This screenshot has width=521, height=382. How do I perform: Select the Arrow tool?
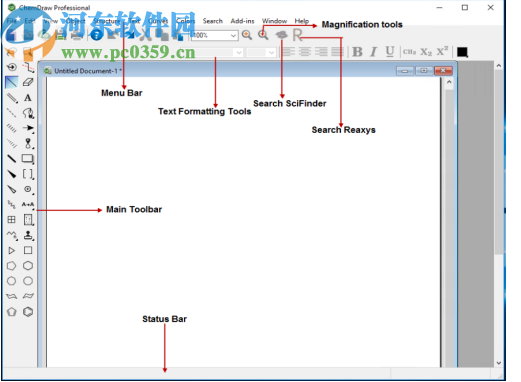click(28, 128)
